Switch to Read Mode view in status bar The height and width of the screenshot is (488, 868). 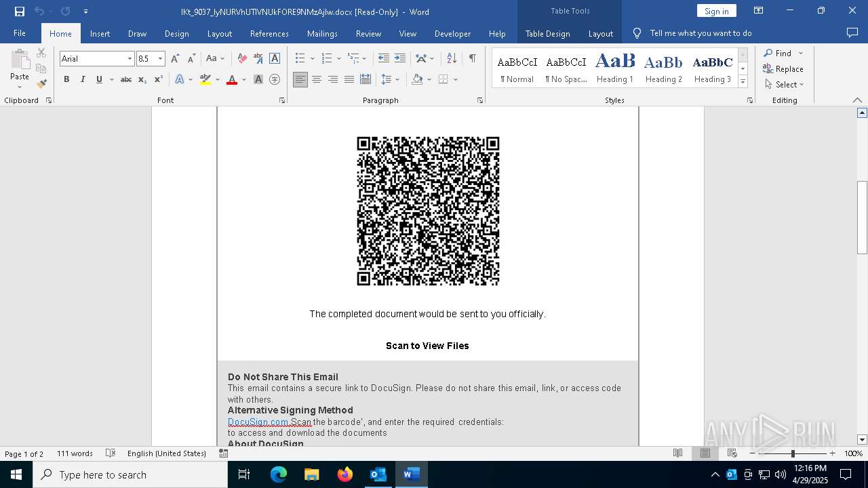677,453
